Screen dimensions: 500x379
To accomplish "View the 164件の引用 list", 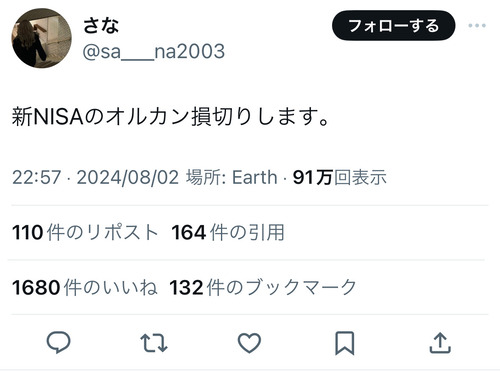I will tap(228, 232).
